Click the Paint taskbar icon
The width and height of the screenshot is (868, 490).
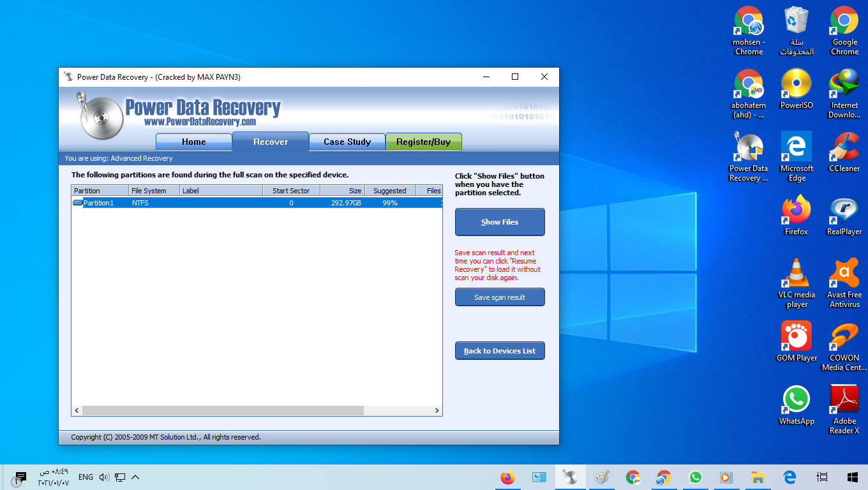click(601, 477)
